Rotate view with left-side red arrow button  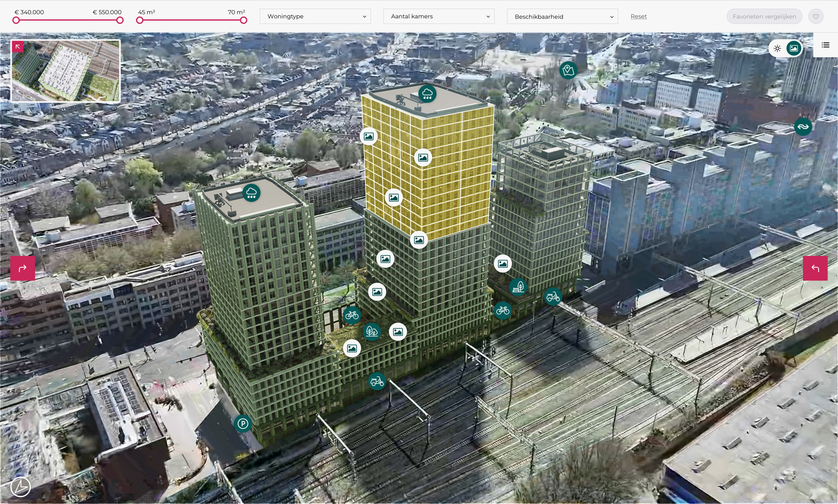coord(22,268)
